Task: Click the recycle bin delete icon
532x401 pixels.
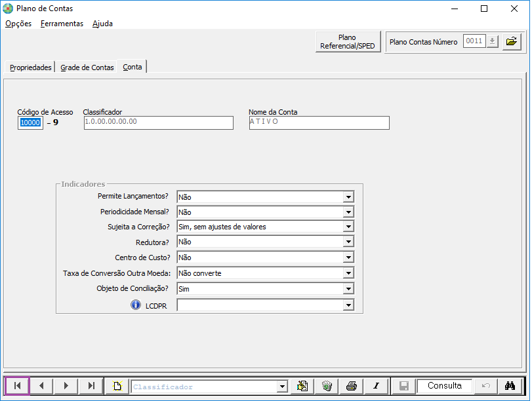Action: 326,386
